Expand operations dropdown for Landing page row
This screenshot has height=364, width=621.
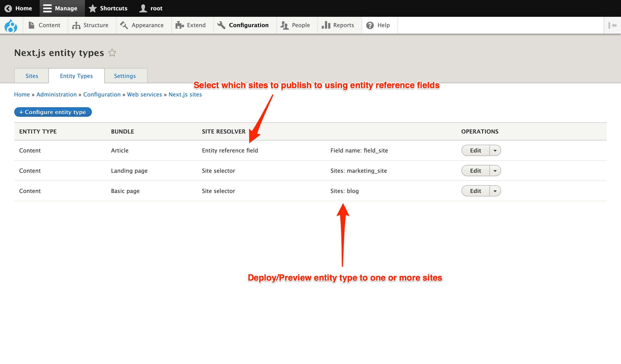[495, 171]
